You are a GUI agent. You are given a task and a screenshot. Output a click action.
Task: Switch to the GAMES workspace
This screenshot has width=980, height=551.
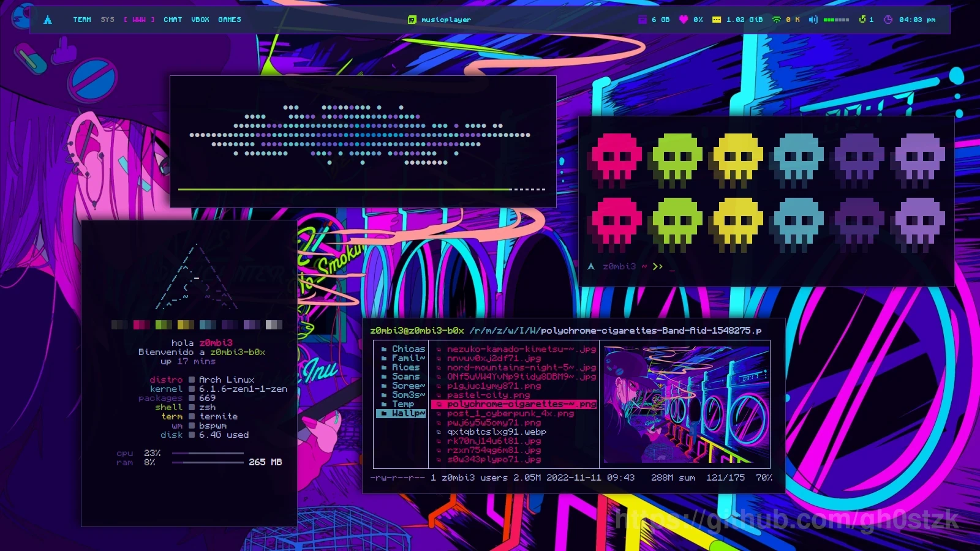(x=230, y=20)
